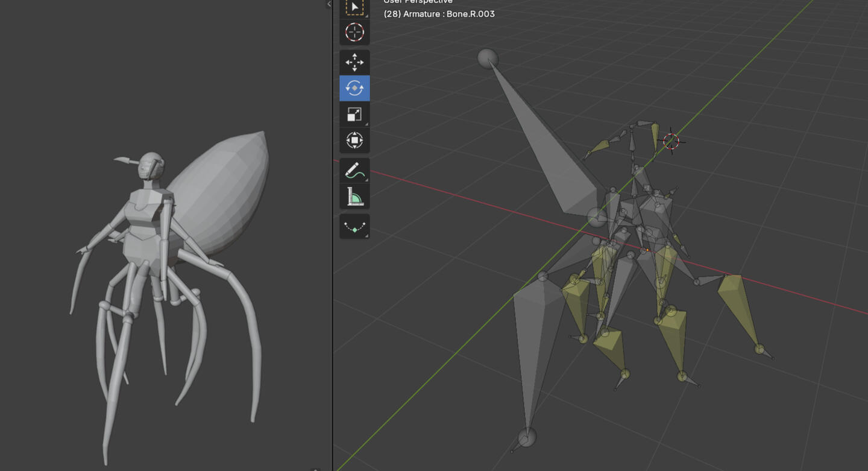868x471 pixels.
Task: Select the Move tool in toolbar
Action: click(354, 62)
